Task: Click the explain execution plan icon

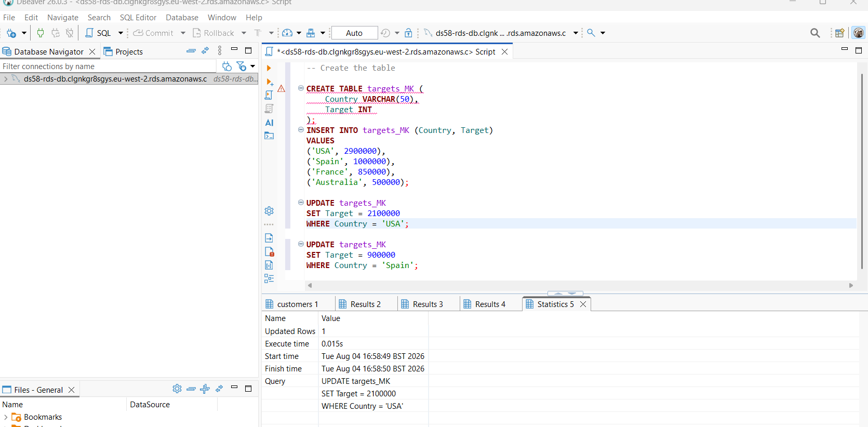Action: click(269, 109)
